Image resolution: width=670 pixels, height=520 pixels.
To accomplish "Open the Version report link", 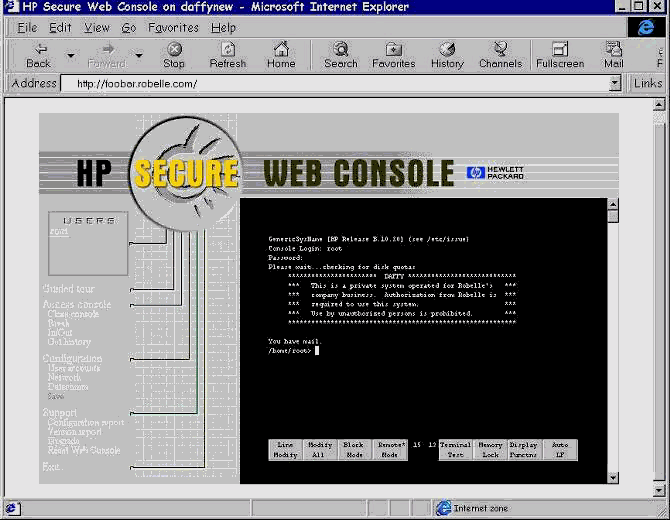I will click(x=75, y=432).
